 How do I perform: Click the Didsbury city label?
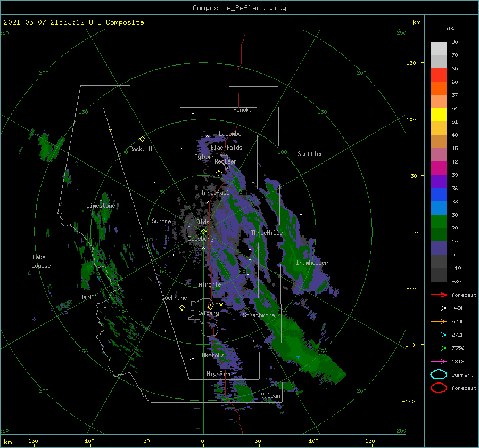201,239
